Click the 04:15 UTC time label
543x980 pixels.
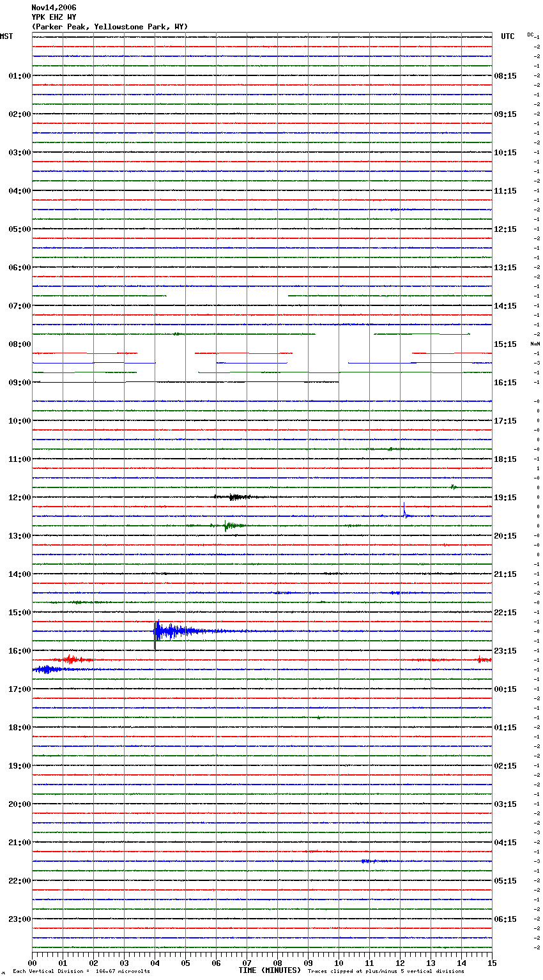(505, 843)
